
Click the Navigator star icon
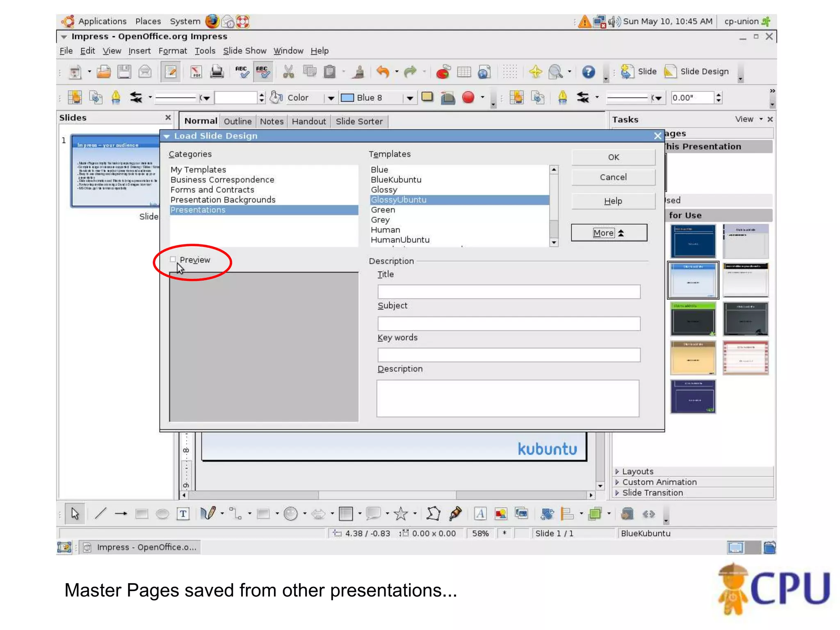click(535, 72)
